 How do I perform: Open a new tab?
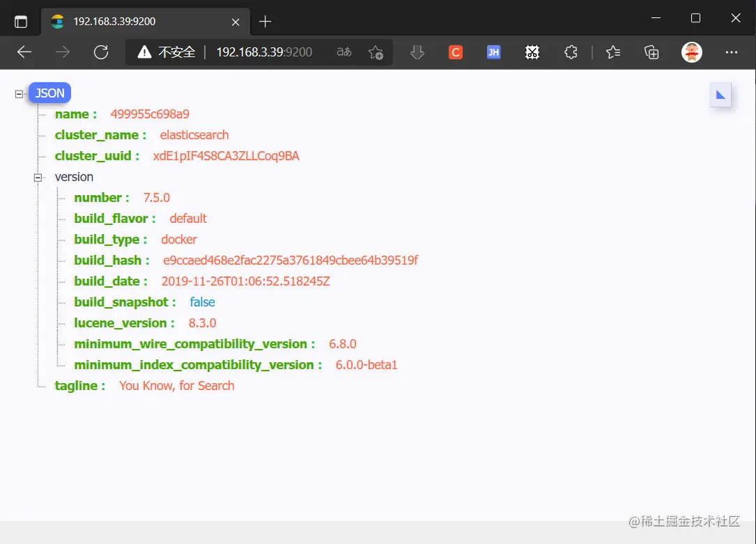[x=265, y=22]
